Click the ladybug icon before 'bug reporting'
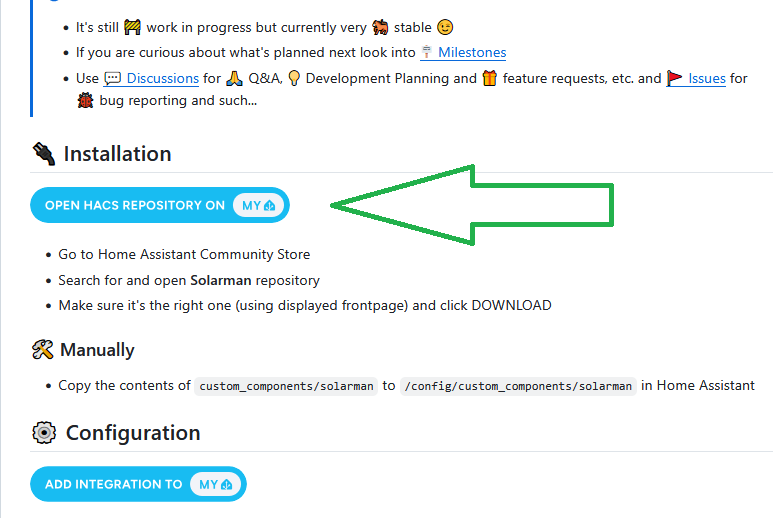 click(x=85, y=101)
